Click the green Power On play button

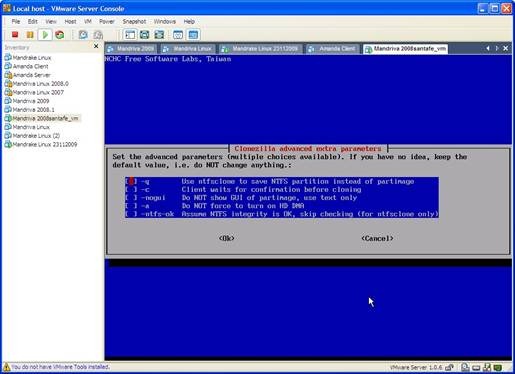(45, 35)
